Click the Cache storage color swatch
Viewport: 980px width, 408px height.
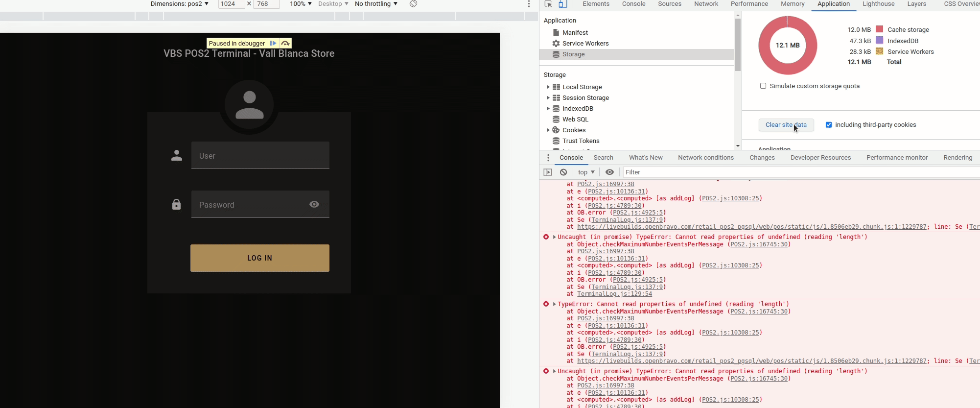(879, 29)
